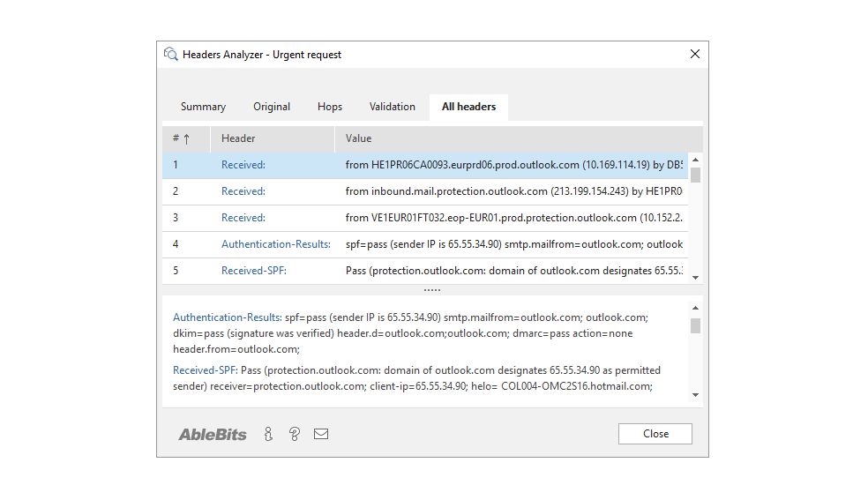Click value 'spf=pass (sender IP is 65.55.34.90)' in table
The image size is (868, 500).
tap(514, 244)
